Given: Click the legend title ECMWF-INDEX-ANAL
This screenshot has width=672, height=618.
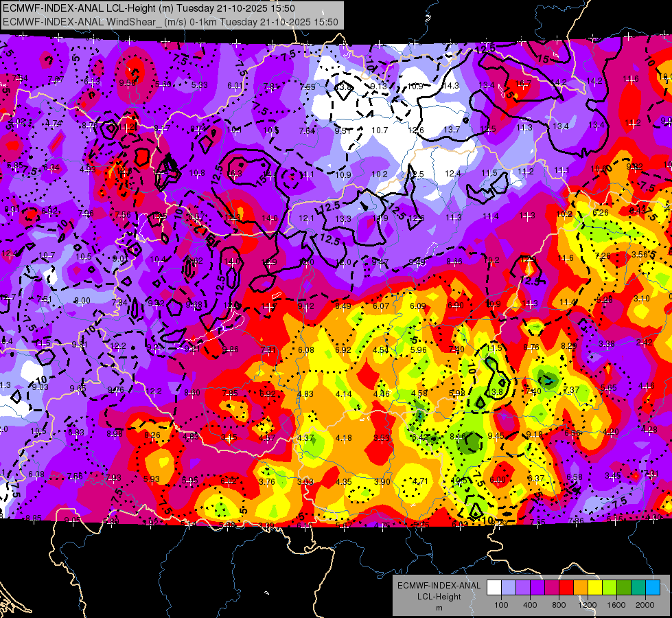Looking at the screenshot, I should (439, 586).
